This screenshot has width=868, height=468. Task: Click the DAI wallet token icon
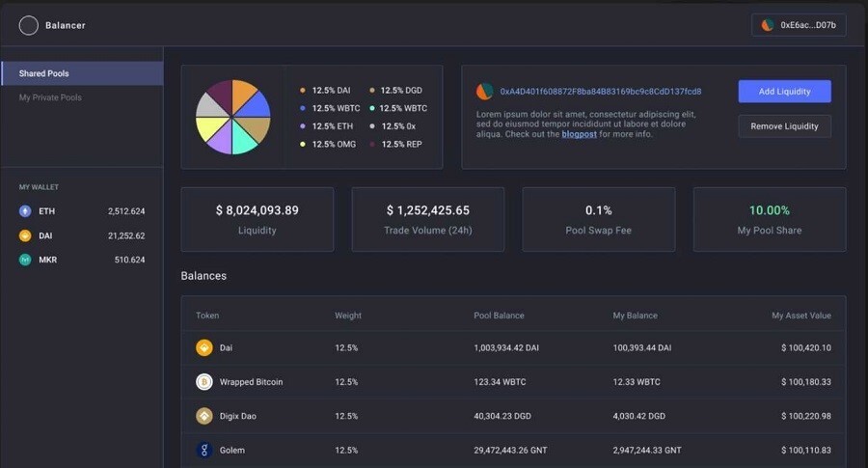pos(25,235)
